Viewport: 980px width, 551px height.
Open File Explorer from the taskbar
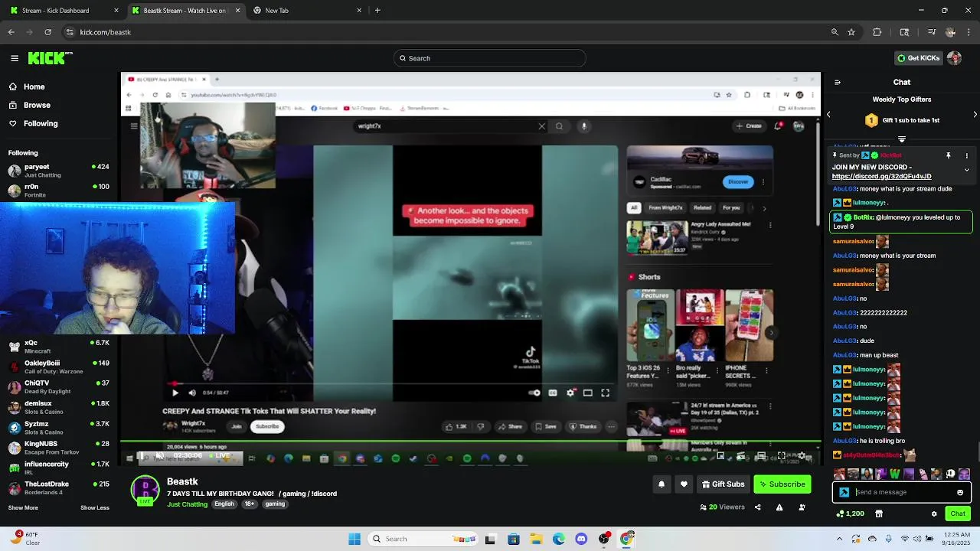[536, 539]
